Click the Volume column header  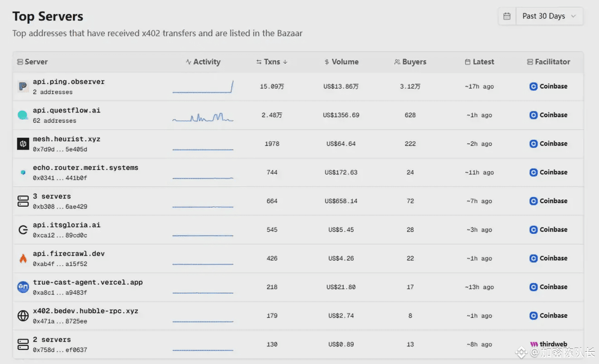[341, 62]
